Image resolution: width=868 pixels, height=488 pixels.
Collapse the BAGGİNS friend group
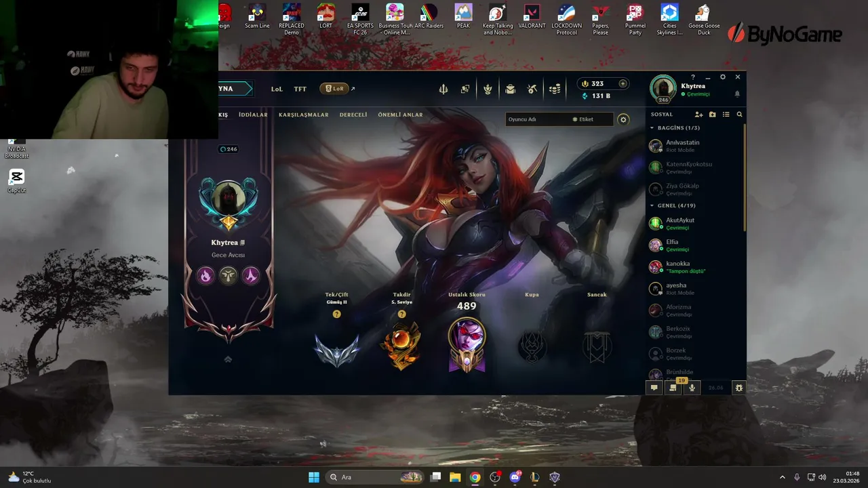pyautogui.click(x=652, y=127)
